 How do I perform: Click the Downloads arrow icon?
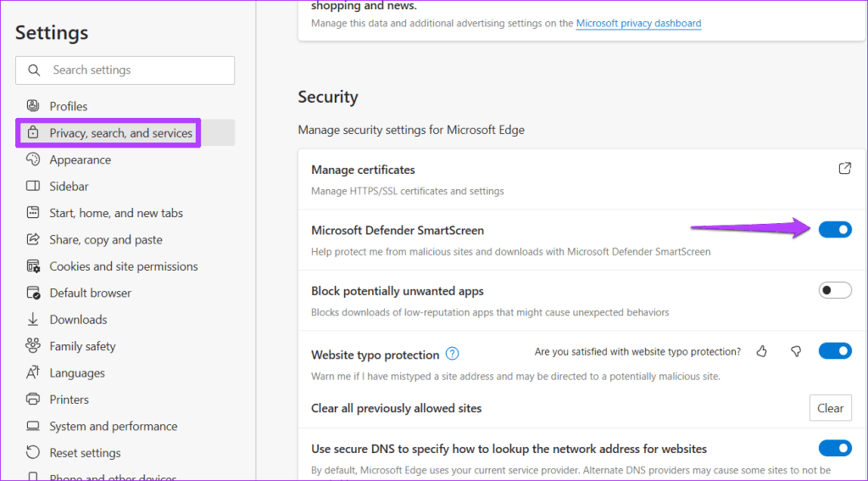point(33,320)
